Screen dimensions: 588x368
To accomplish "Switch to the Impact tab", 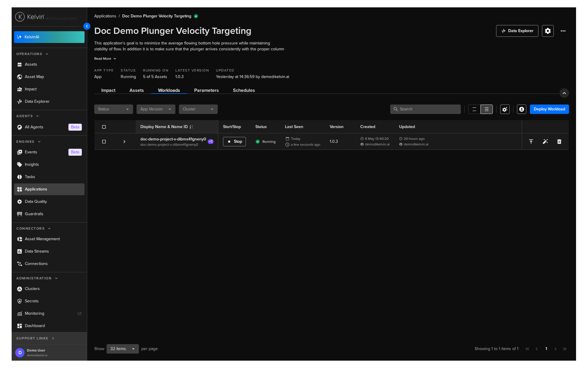I will [x=108, y=90].
